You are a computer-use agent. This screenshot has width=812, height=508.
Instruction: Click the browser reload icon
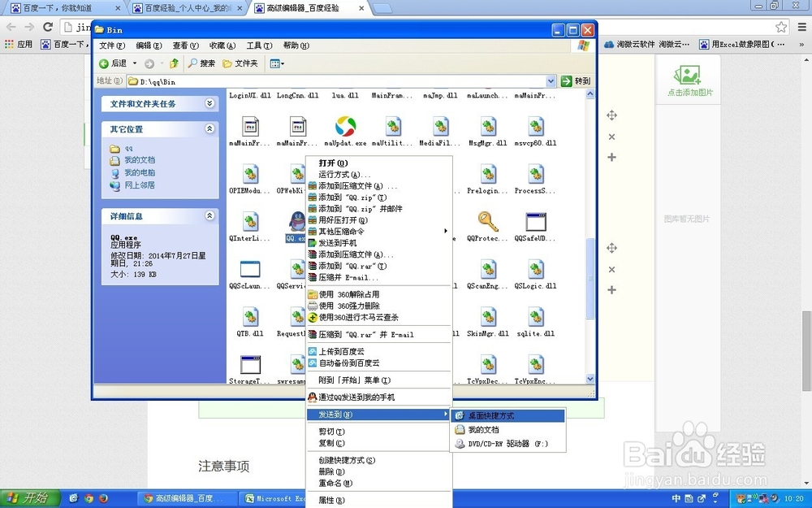[48, 27]
